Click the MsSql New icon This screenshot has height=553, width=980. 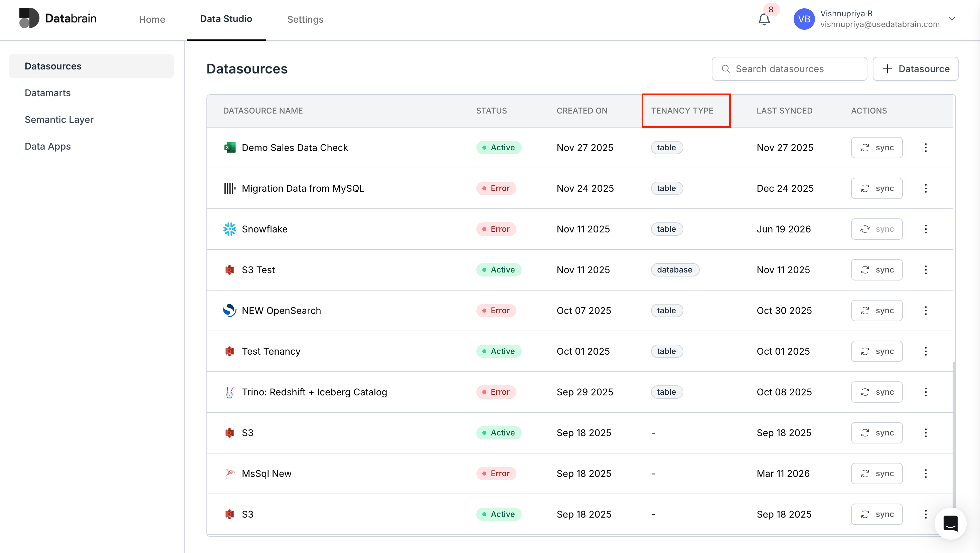(229, 474)
